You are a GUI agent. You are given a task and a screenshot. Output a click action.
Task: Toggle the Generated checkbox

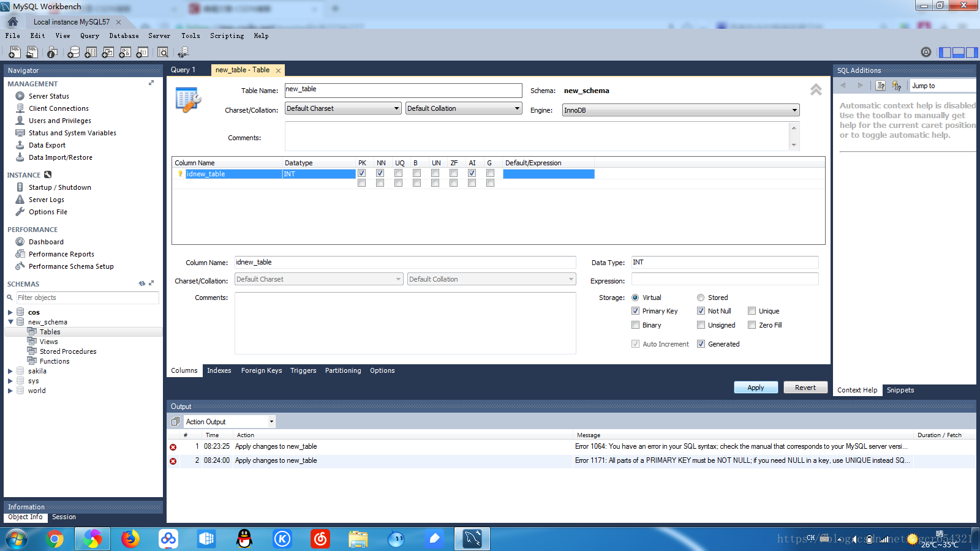(701, 344)
